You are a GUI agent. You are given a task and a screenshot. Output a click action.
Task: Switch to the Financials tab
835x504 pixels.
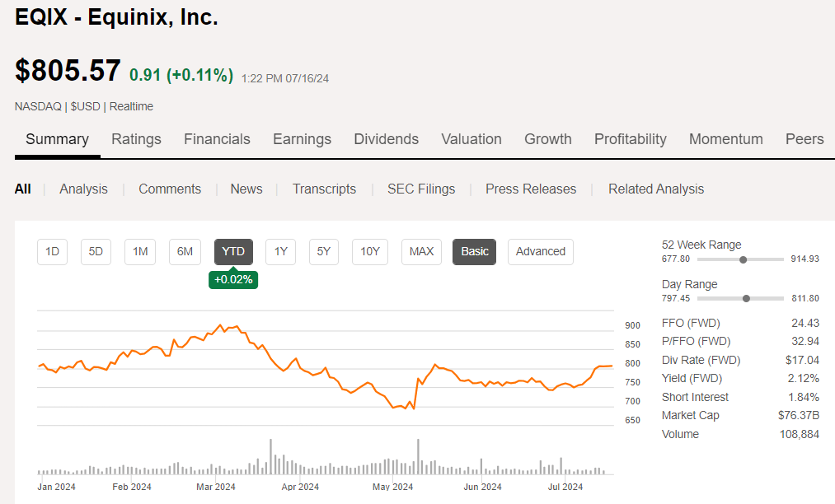click(217, 139)
